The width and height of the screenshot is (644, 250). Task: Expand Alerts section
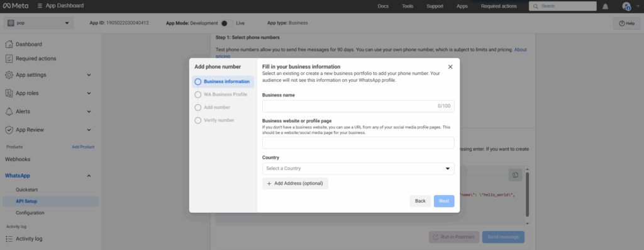pyautogui.click(x=89, y=111)
